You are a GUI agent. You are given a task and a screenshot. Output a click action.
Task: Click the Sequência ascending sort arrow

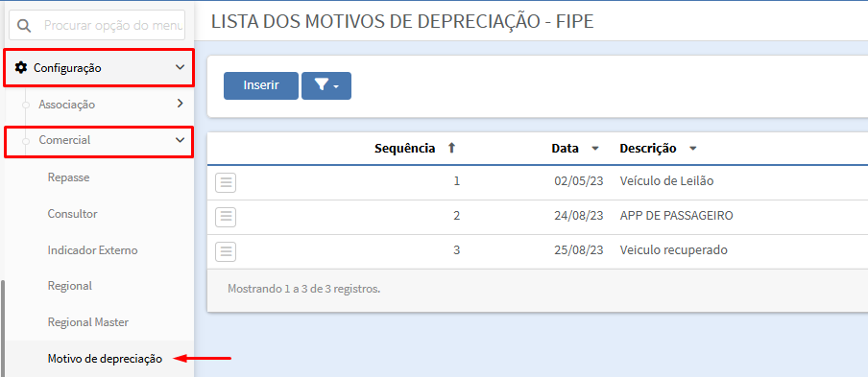[451, 148]
